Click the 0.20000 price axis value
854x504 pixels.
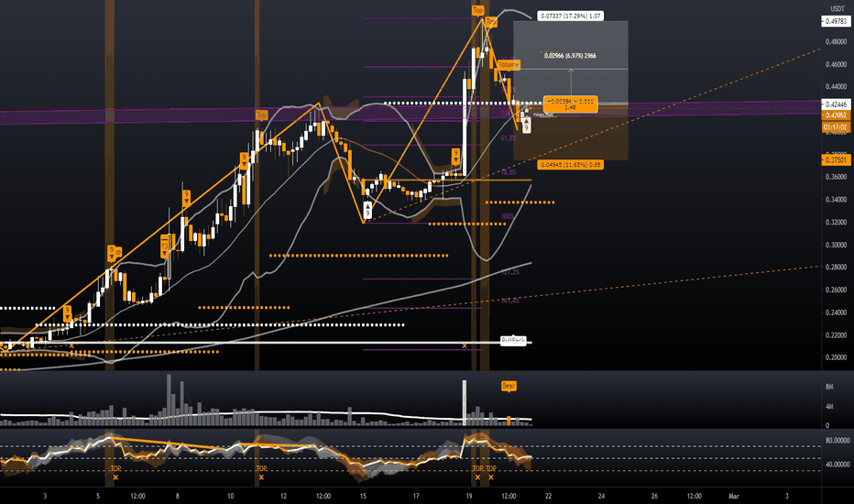[836, 357]
